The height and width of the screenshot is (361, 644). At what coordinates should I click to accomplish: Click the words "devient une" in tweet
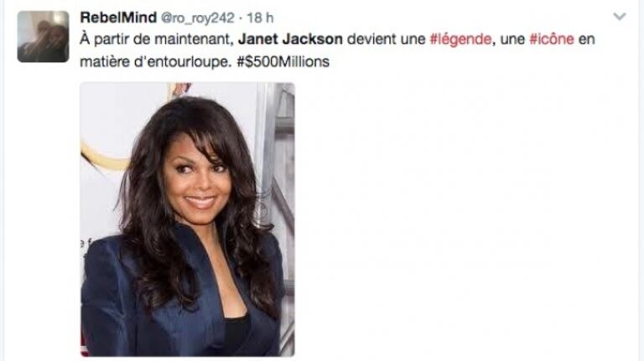click(386, 39)
